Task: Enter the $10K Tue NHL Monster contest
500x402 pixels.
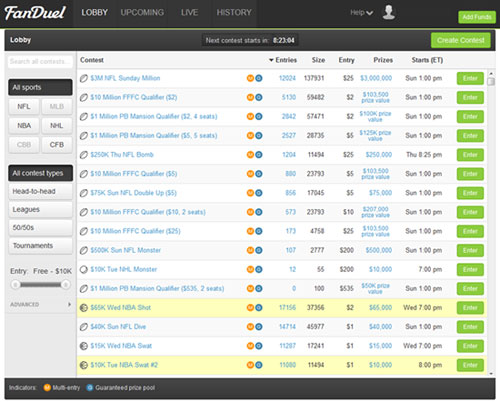Action: pyautogui.click(x=470, y=269)
